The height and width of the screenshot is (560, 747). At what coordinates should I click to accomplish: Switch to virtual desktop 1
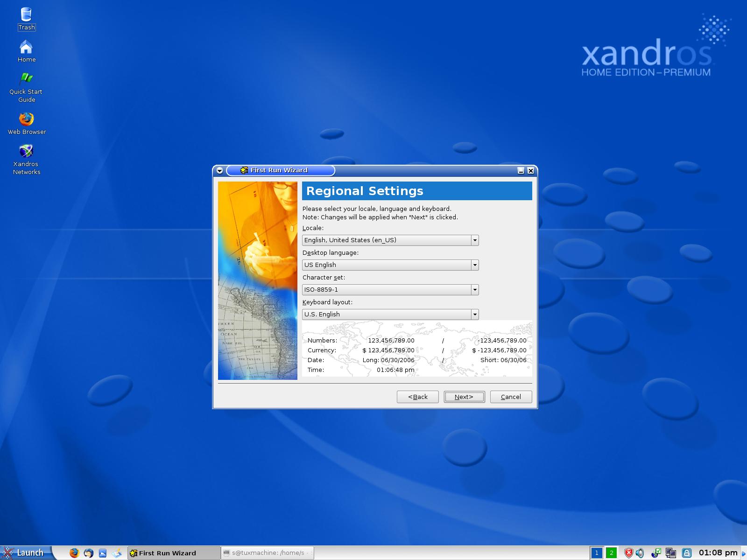pos(597,553)
